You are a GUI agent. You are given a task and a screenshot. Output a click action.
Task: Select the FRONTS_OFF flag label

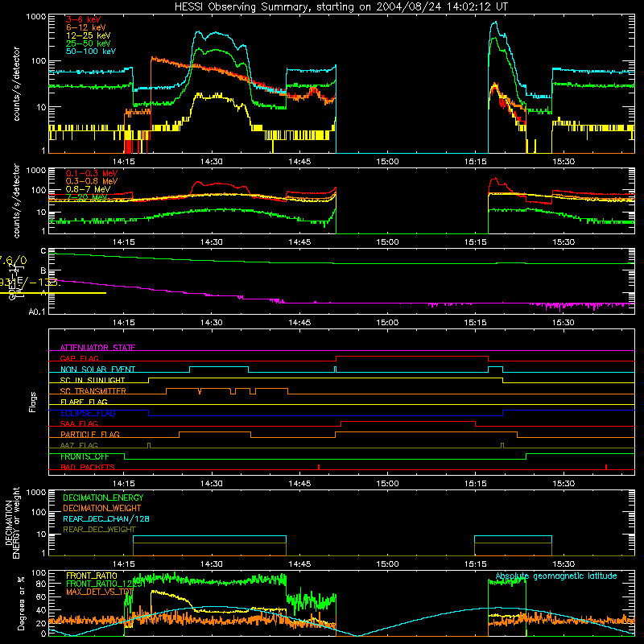click(85, 456)
